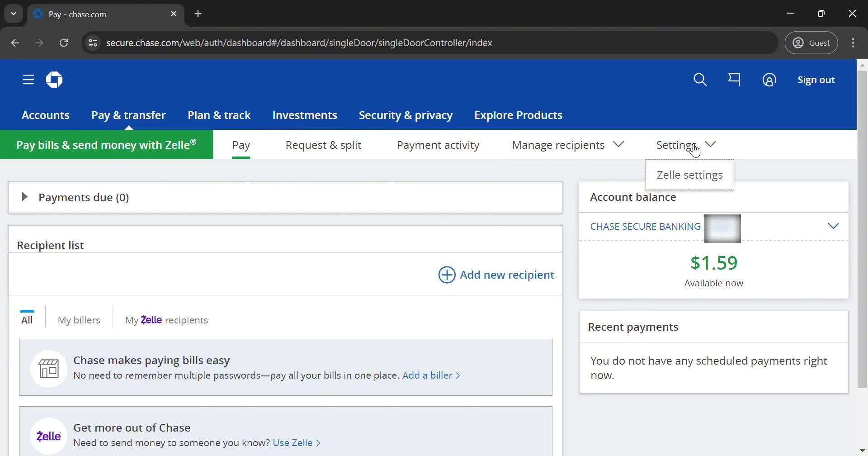Open the Explore Products menu

[x=518, y=115]
